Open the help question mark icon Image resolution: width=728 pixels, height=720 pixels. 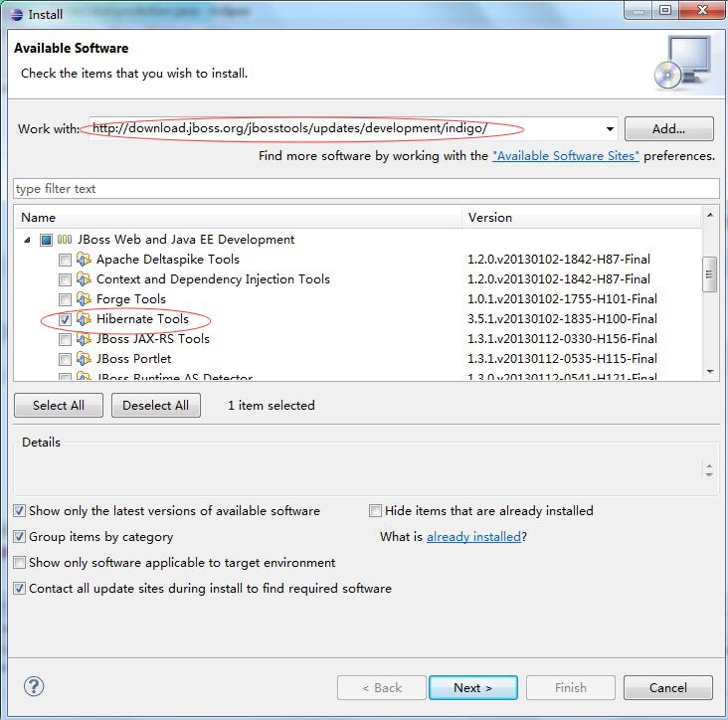point(34,686)
